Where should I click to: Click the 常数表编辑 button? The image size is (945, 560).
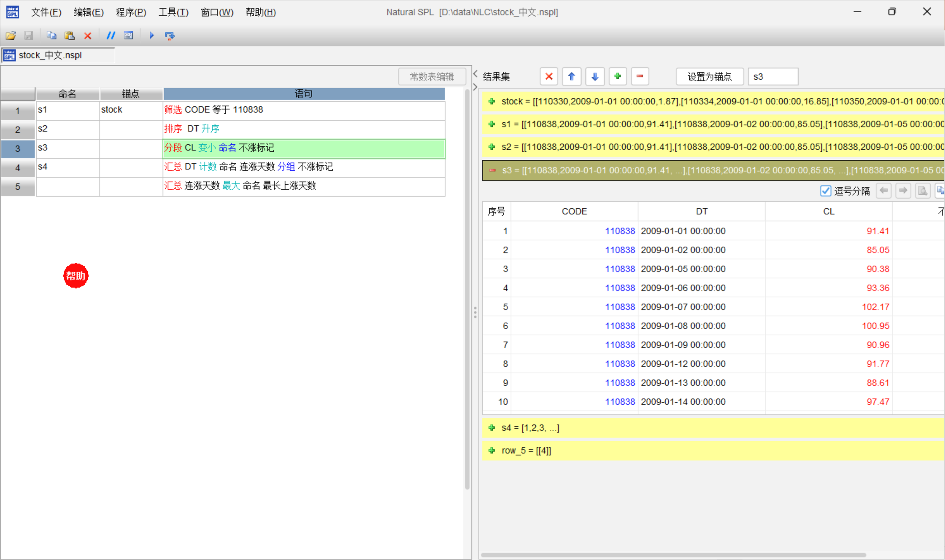point(432,76)
